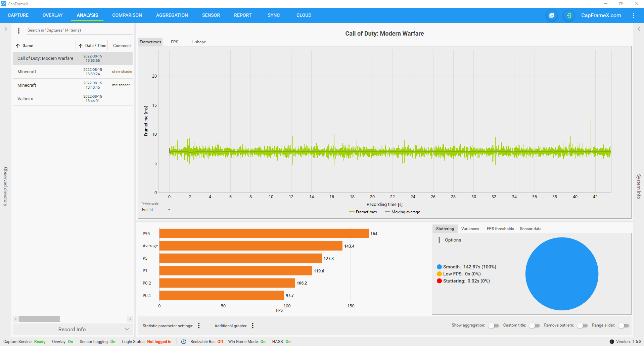Select Minecraft capture with mit shader

(73, 85)
